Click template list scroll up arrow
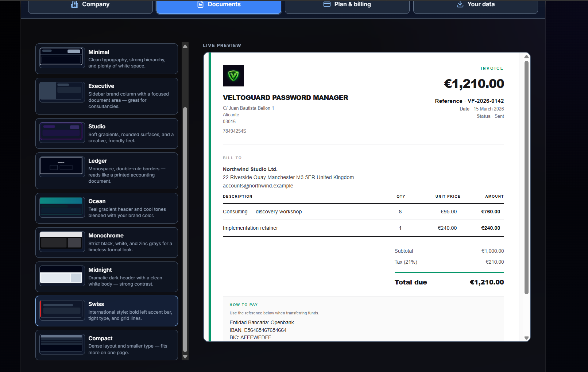This screenshot has height=372, width=588. (185, 46)
